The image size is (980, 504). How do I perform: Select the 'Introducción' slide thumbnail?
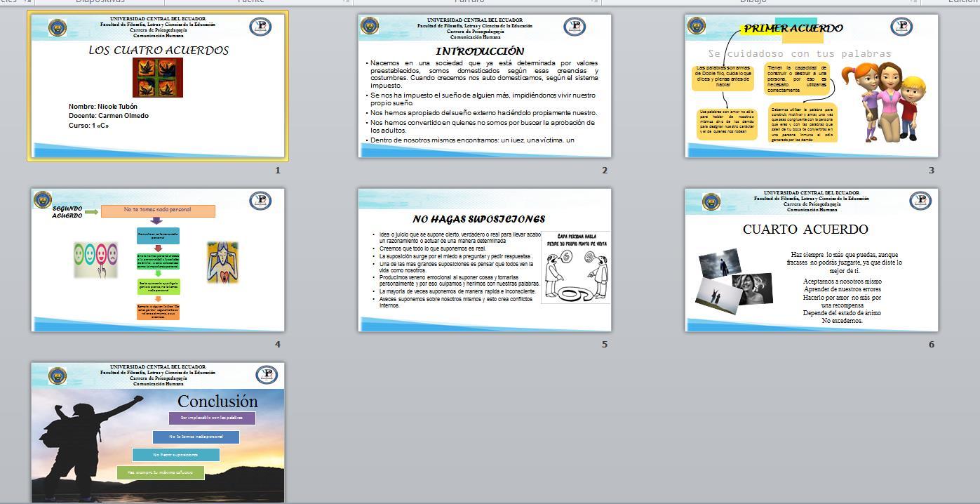click(x=485, y=86)
